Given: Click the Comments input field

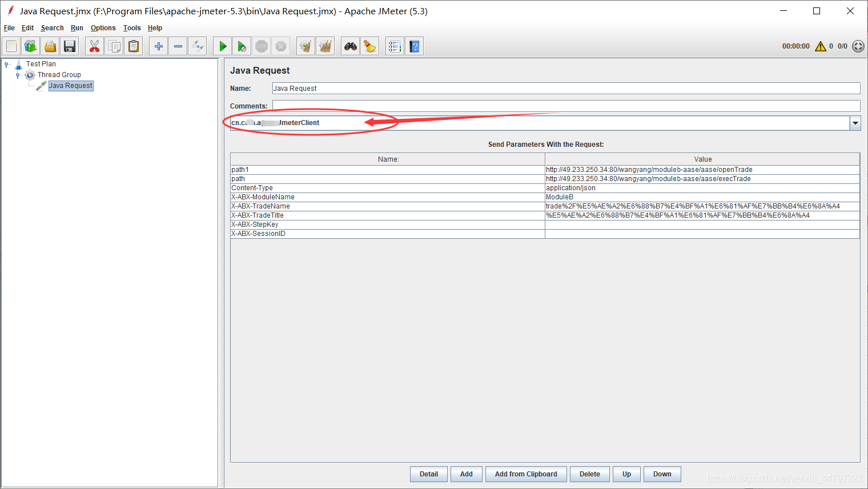Looking at the screenshot, I should pos(566,106).
